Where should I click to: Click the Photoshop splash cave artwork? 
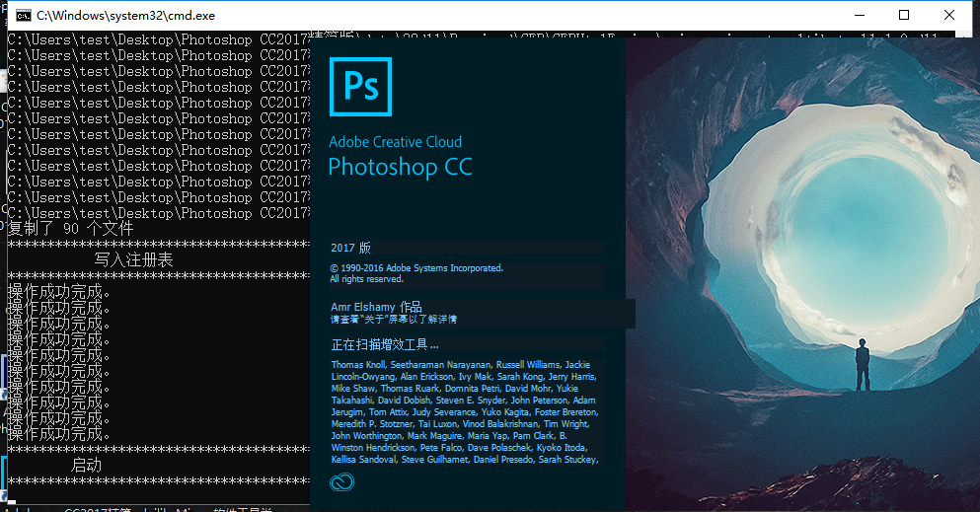[802, 274]
